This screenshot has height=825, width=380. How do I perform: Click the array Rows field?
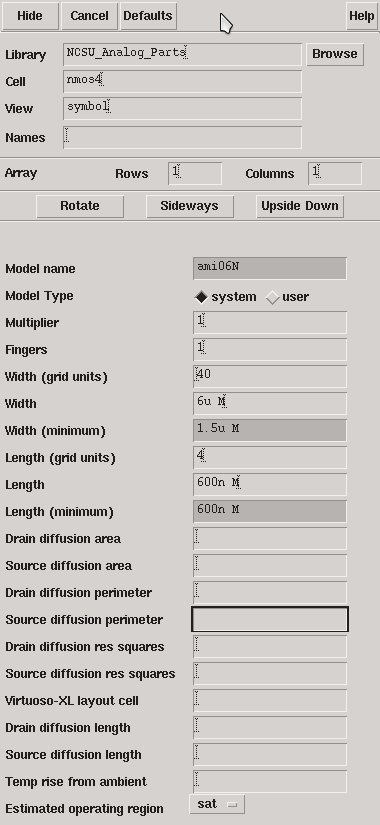(195, 174)
